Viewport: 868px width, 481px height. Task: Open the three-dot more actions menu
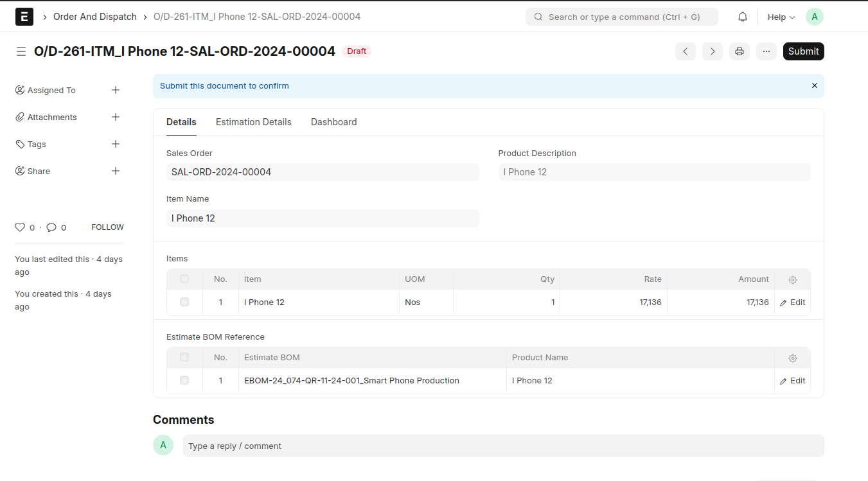coord(766,51)
